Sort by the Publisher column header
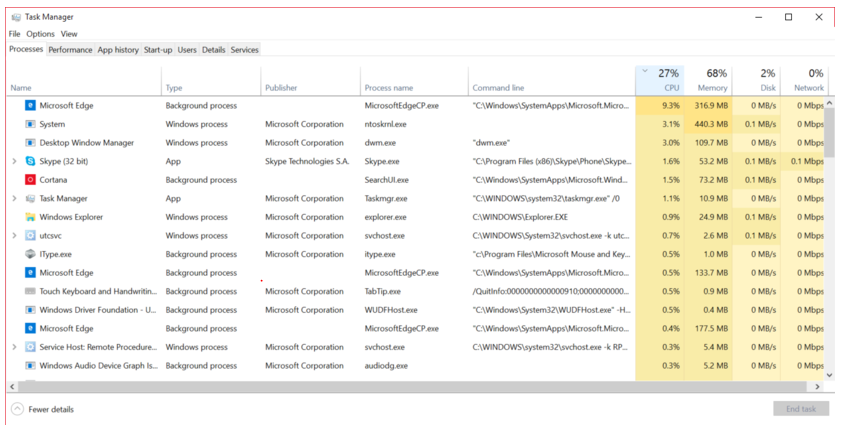Image resolution: width=865 pixels, height=428 pixels. tap(311, 81)
